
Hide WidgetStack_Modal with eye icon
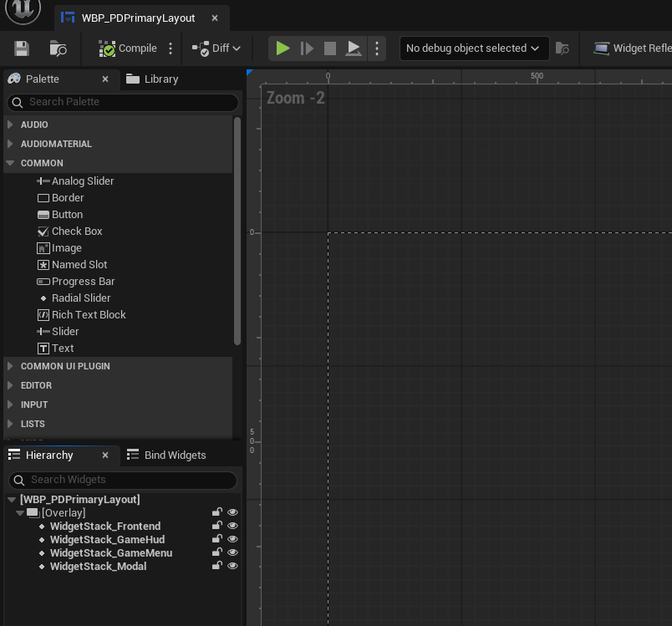point(232,566)
